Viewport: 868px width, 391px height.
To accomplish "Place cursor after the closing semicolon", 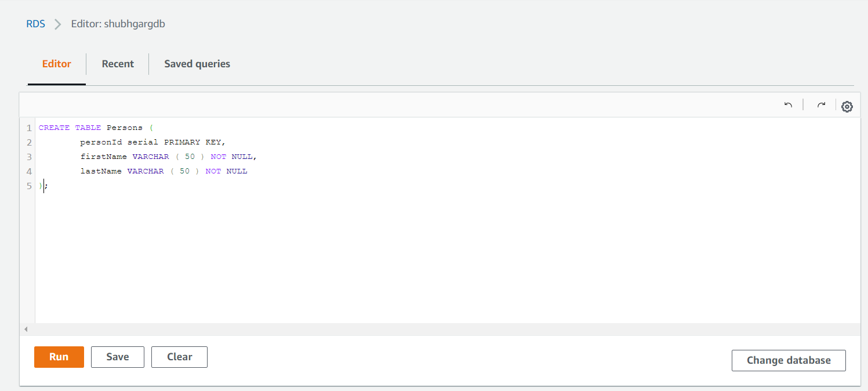I will click(x=48, y=186).
